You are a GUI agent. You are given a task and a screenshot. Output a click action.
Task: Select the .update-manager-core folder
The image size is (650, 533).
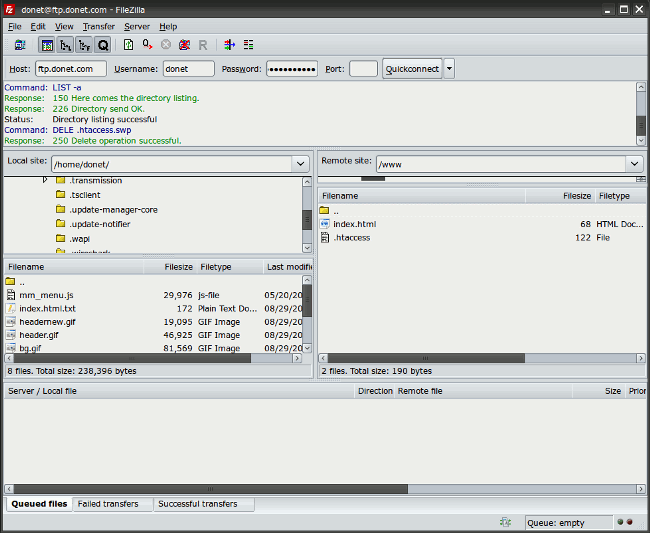click(x=113, y=210)
